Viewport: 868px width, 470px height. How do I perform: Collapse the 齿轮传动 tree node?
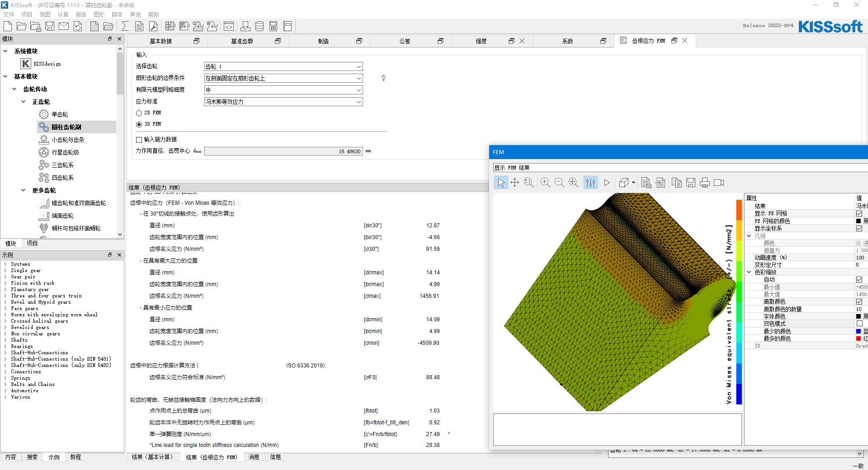pyautogui.click(x=14, y=89)
